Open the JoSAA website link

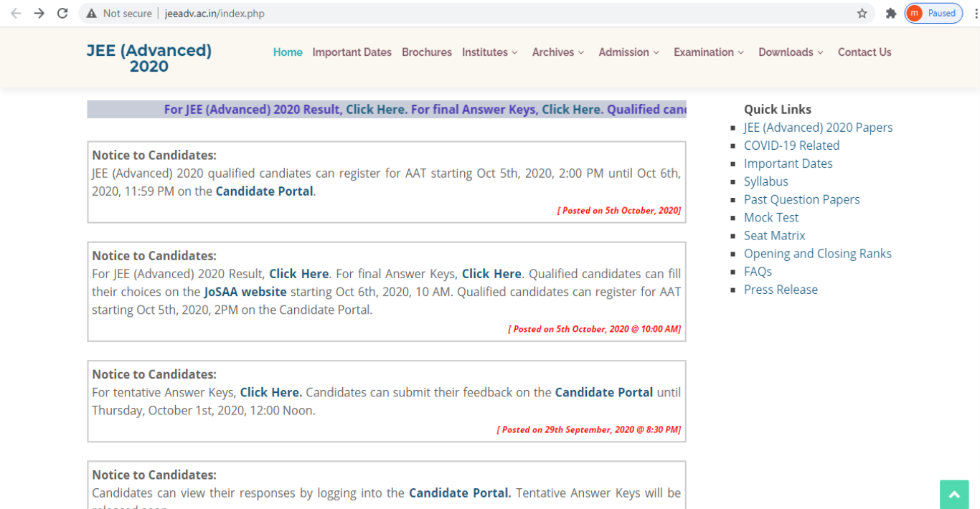tap(245, 292)
